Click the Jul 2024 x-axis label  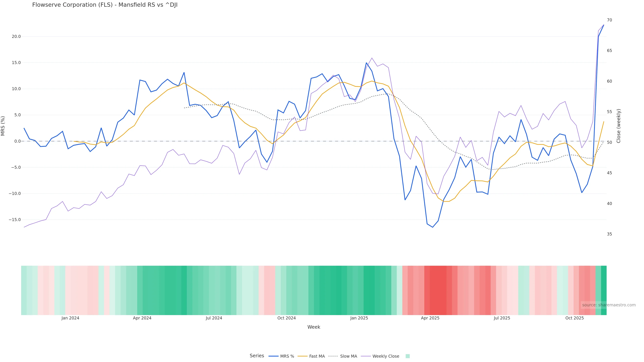pos(214,318)
